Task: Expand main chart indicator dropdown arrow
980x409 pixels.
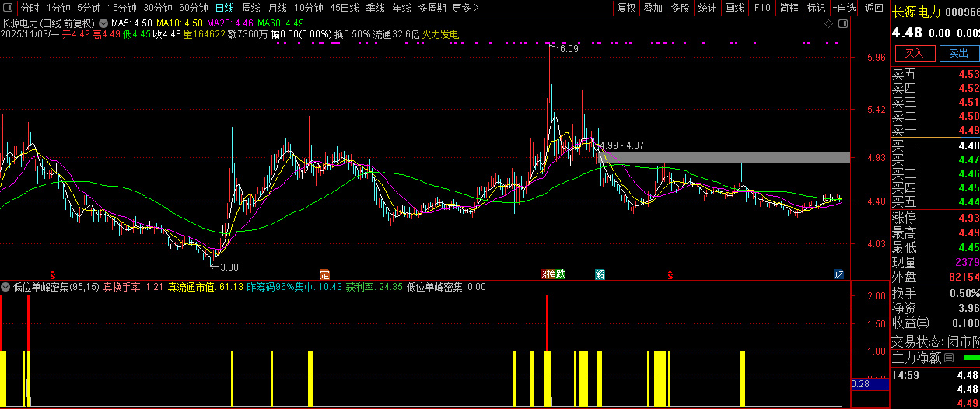Action: pyautogui.click(x=103, y=23)
